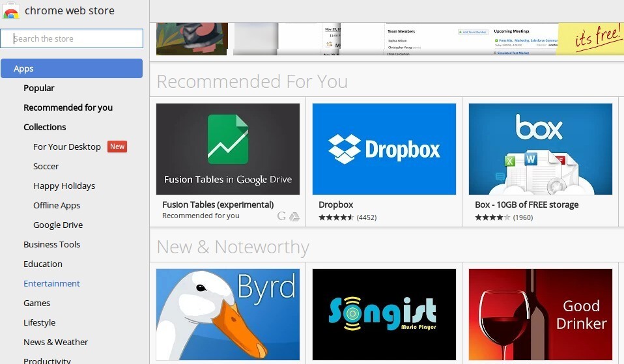This screenshot has height=364, width=624.
Task: Select Collections in the sidebar
Action: (x=44, y=127)
